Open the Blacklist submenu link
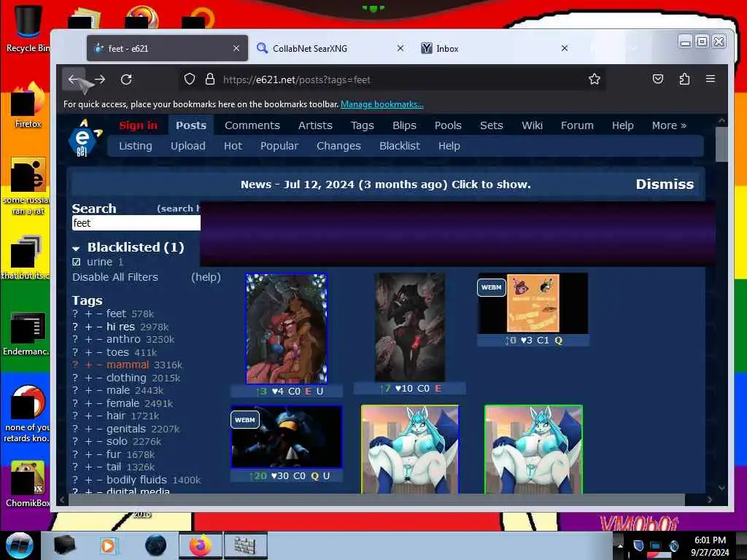The image size is (747, 560). pyautogui.click(x=399, y=146)
